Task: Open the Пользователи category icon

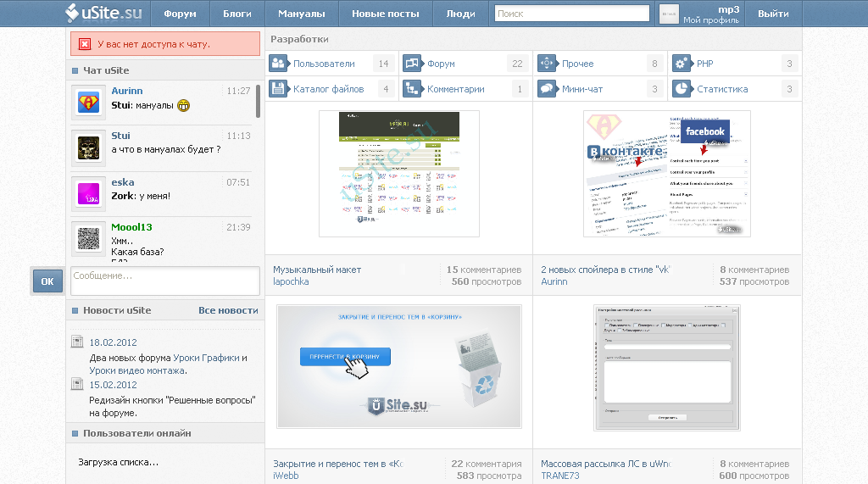Action: (x=279, y=63)
